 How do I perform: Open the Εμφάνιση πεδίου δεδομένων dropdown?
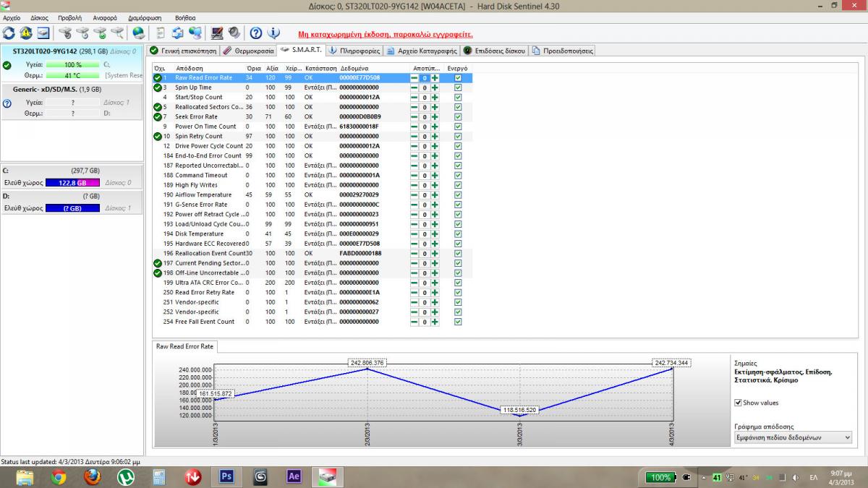[792, 437]
